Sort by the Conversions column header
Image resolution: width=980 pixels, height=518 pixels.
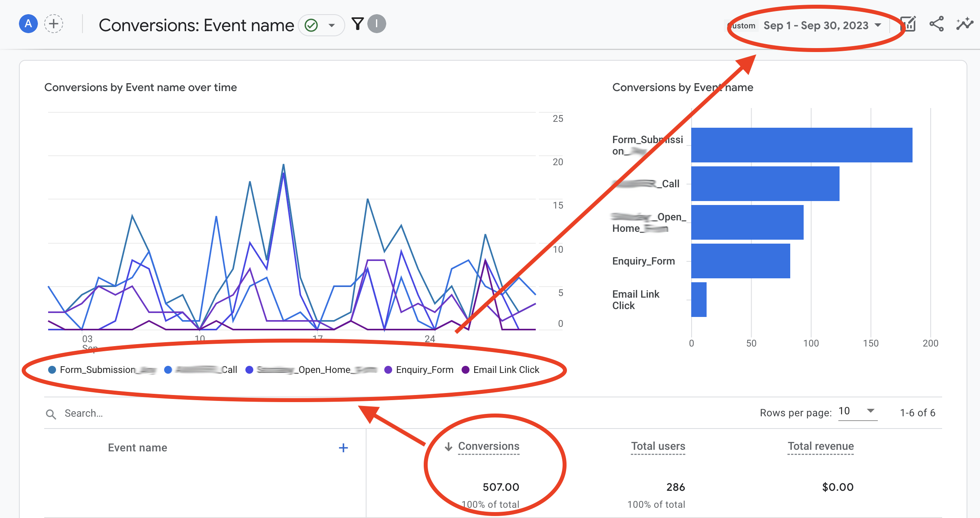click(x=488, y=446)
